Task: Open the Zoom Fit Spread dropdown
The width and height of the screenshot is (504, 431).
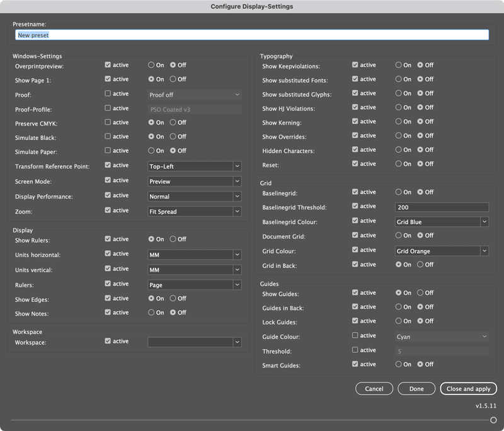Action: 195,212
